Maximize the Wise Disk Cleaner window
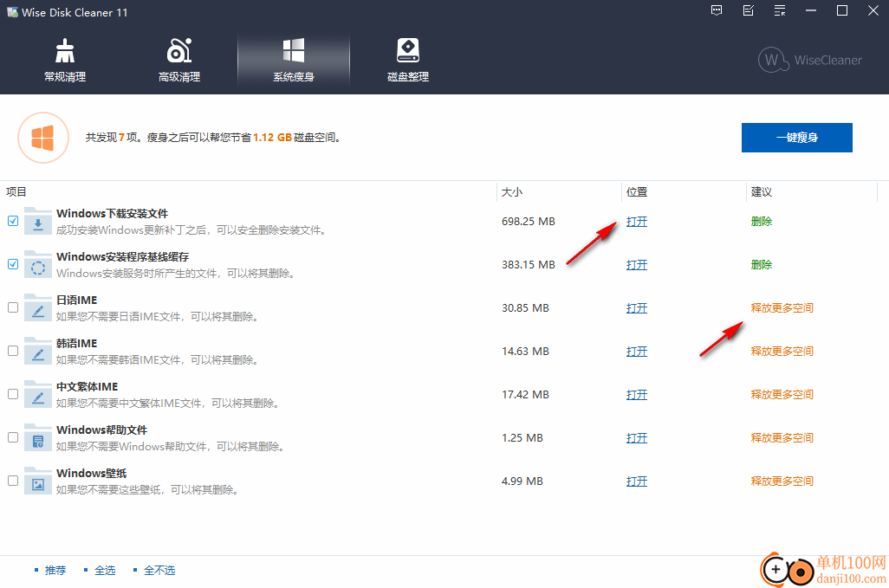 [x=842, y=10]
